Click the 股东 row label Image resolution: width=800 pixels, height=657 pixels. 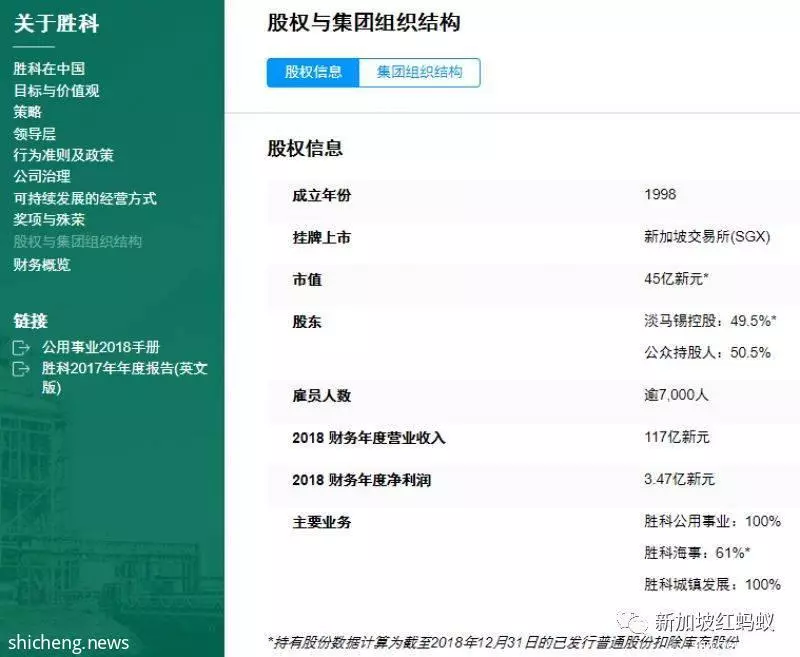pyautogui.click(x=307, y=322)
